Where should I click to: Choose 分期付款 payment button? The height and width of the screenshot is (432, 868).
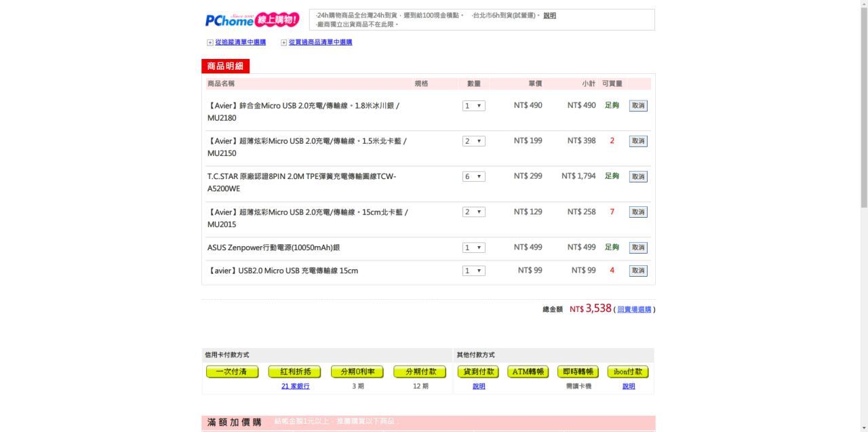[x=420, y=372]
